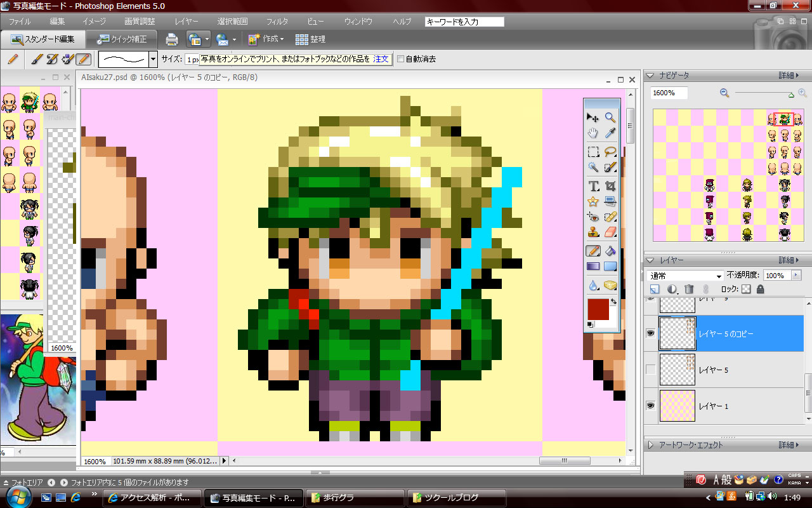This screenshot has width=812, height=508.
Task: Select the Zoom magnifier tool in toolbox
Action: 610,117
